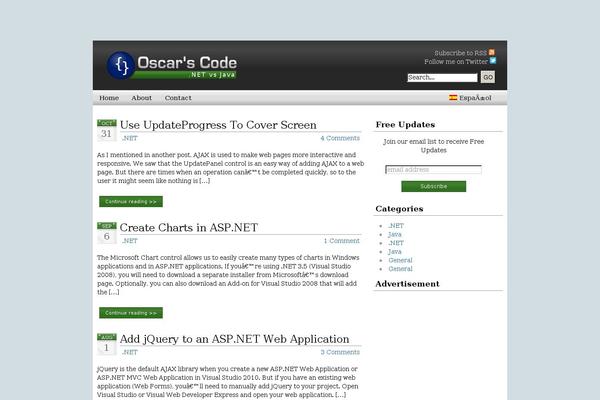This screenshot has width=600, height=400.
Task: Click the GO search button
Action: point(488,77)
